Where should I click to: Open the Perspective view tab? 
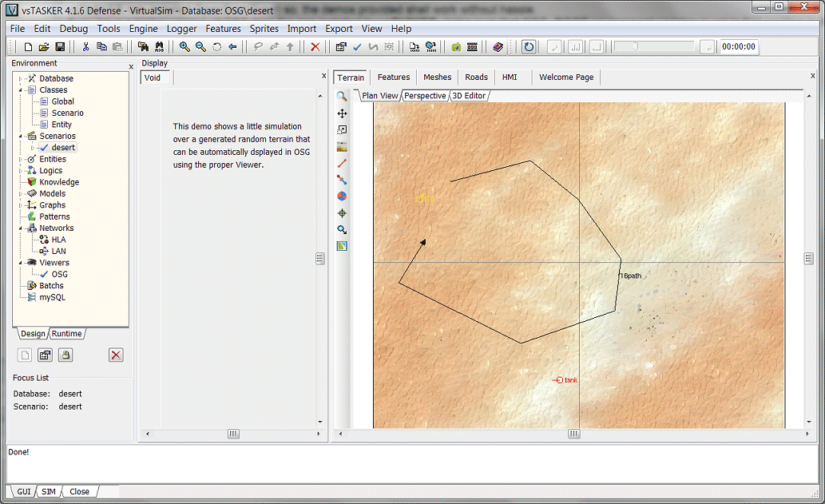click(425, 96)
